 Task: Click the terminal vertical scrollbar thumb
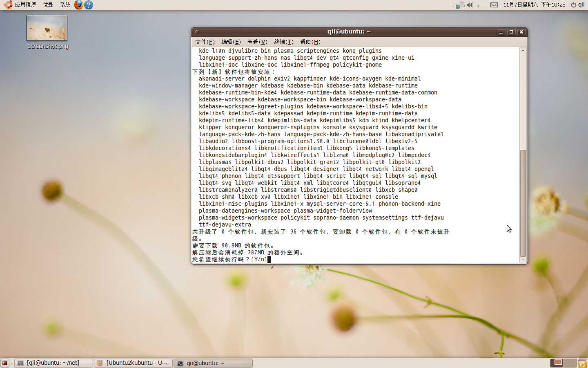[x=523, y=203]
